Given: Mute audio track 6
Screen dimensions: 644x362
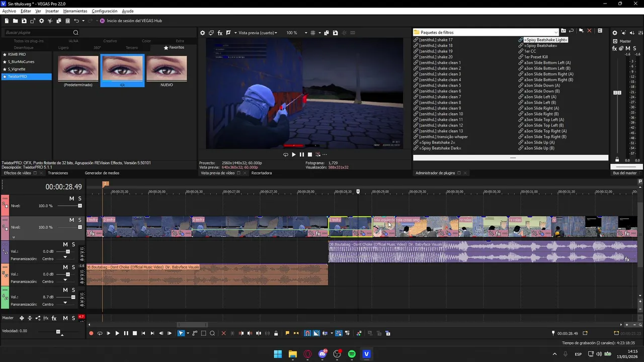Looking at the screenshot, I should pos(66,290).
